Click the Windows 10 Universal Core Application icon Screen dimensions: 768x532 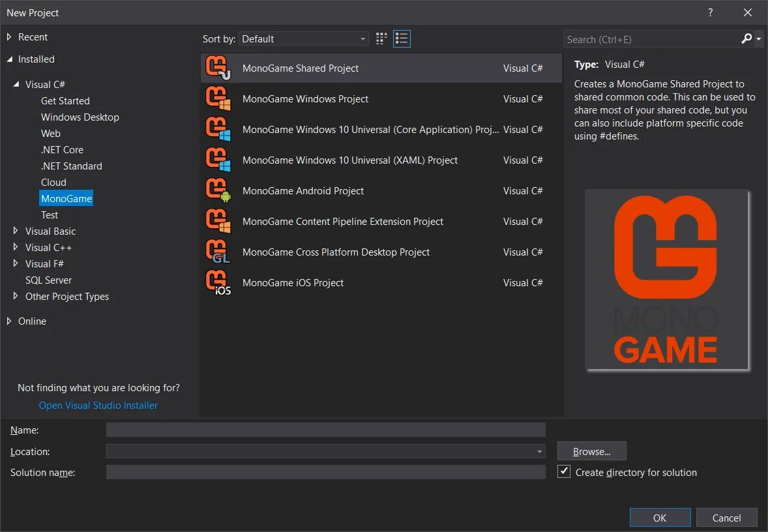pyautogui.click(x=218, y=129)
